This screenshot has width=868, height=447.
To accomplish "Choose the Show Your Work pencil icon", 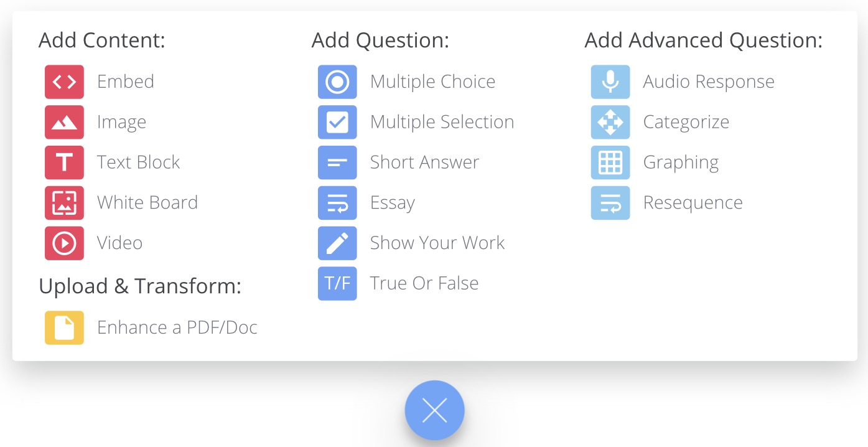I will 337,243.
